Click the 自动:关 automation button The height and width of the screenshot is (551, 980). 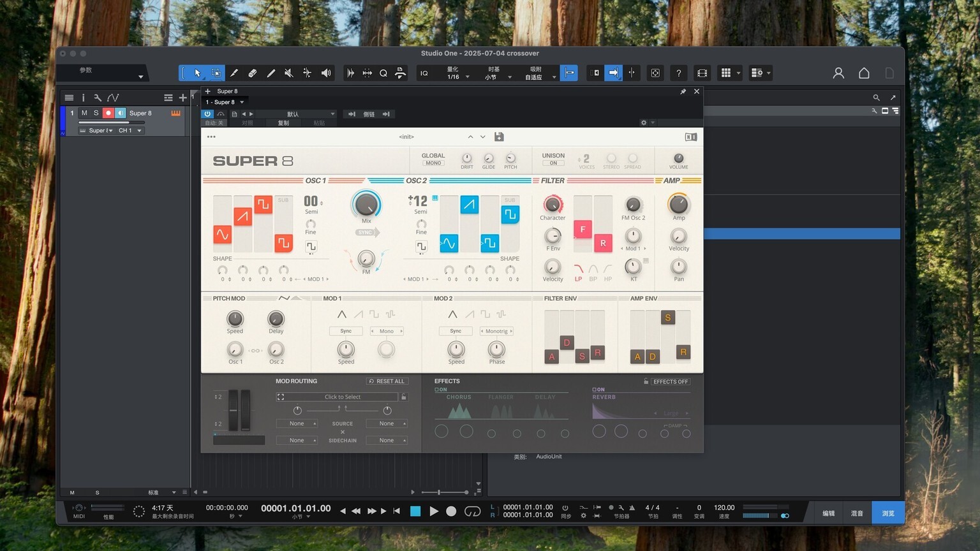click(214, 123)
